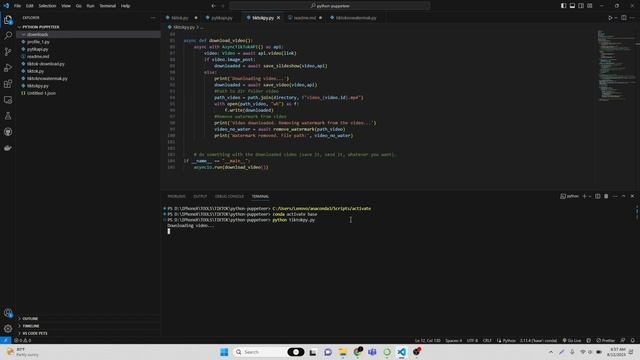Viewport: 640px width, 360px height.
Task: Switch to the DEBUG CONSOLE panel tab
Action: coord(229,196)
